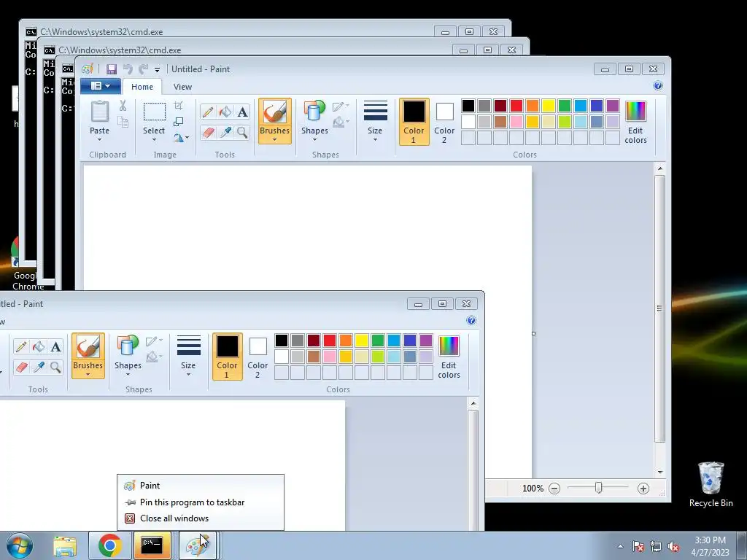Switch to the Home tab in back Paint
This screenshot has width=747, height=560.
coord(142,87)
